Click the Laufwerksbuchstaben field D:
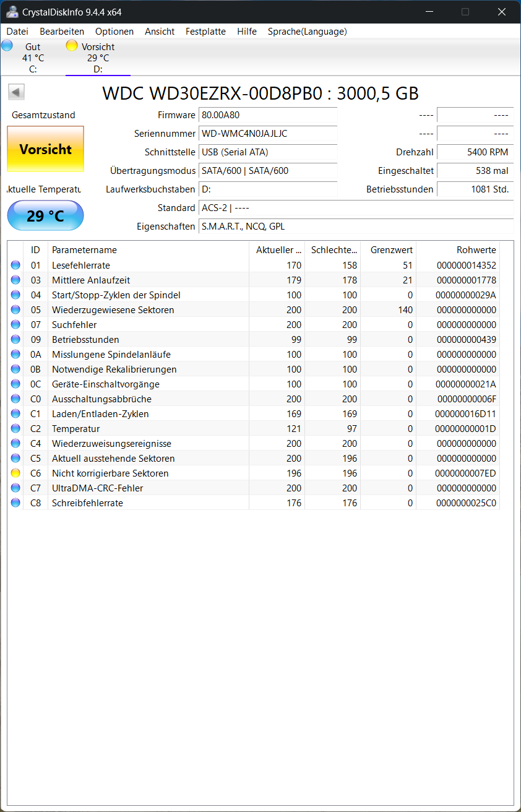Screen dimensions: 521x812 coord(268,189)
